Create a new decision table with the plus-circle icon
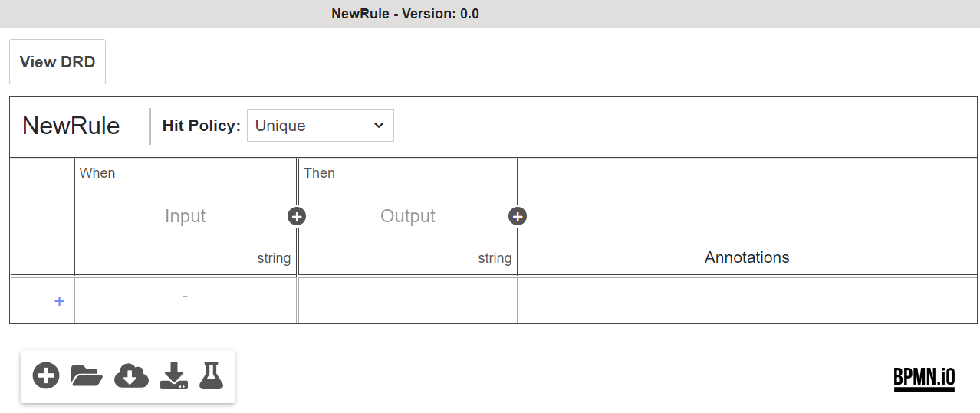Screen dimensions: 980x413 coord(46,375)
